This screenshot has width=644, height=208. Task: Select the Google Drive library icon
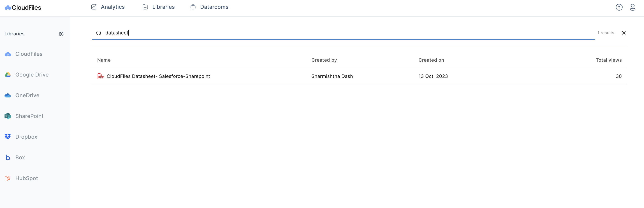coord(8,75)
